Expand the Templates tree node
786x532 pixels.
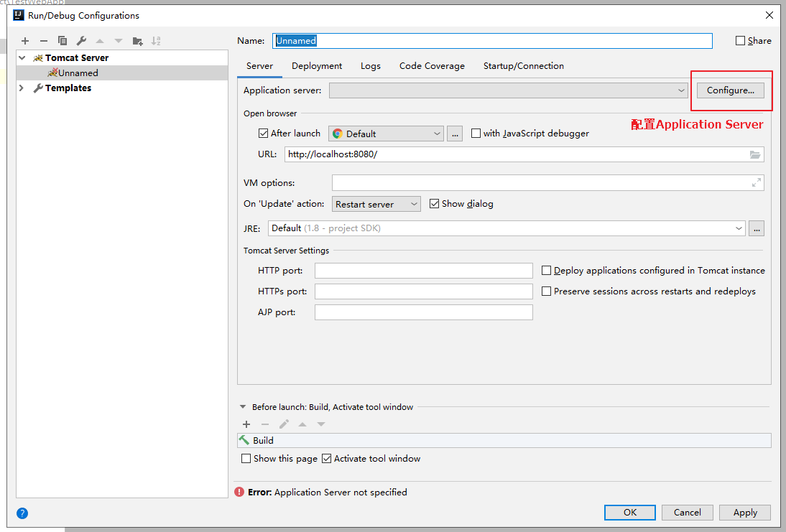tap(22, 88)
